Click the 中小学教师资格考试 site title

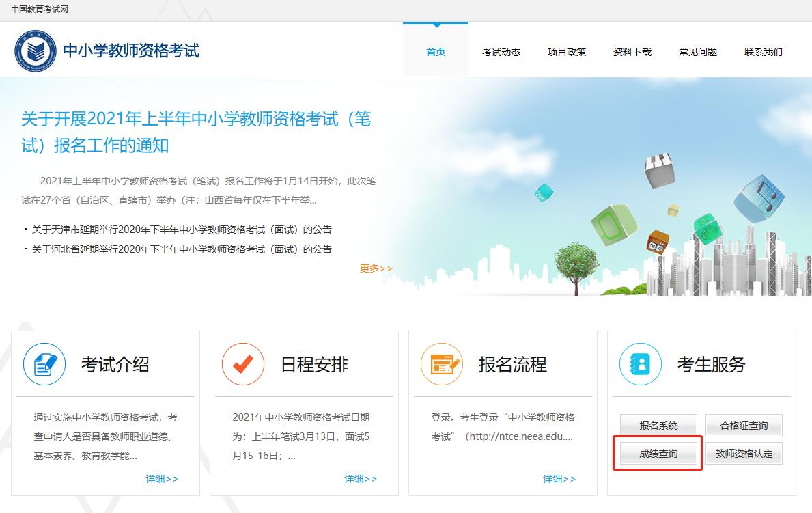tap(131, 51)
